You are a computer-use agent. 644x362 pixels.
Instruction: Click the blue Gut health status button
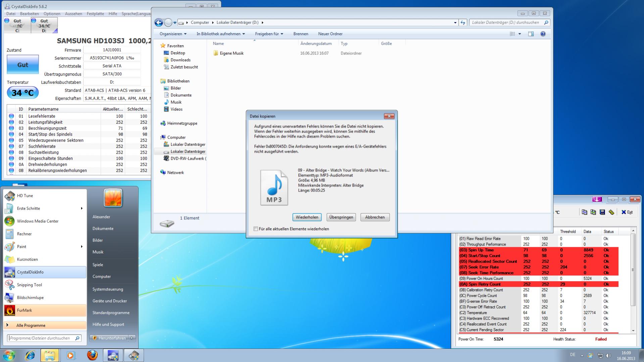point(23,64)
